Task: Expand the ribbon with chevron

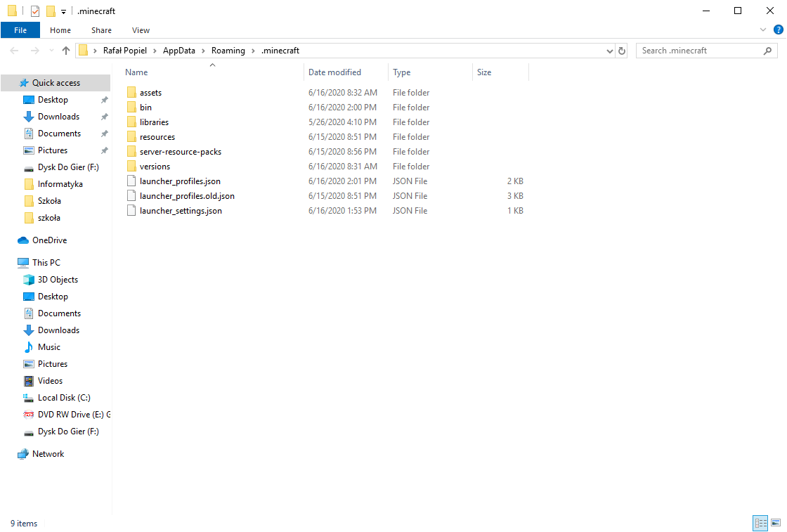Action: (x=763, y=30)
